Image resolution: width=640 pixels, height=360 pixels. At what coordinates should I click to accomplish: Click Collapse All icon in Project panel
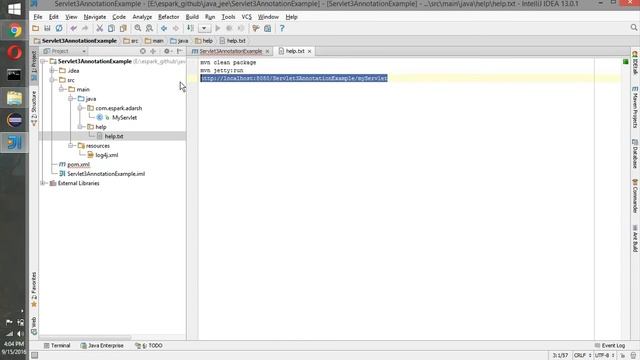(x=153, y=51)
